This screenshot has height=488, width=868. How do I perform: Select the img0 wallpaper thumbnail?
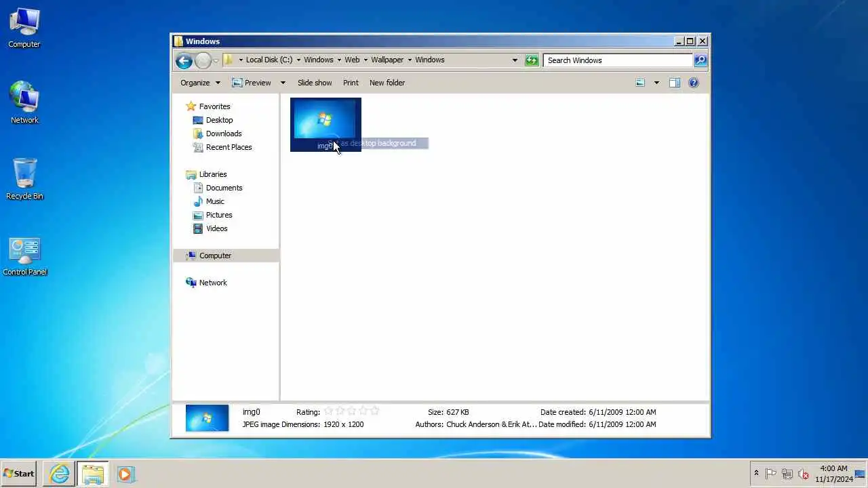pos(325,124)
